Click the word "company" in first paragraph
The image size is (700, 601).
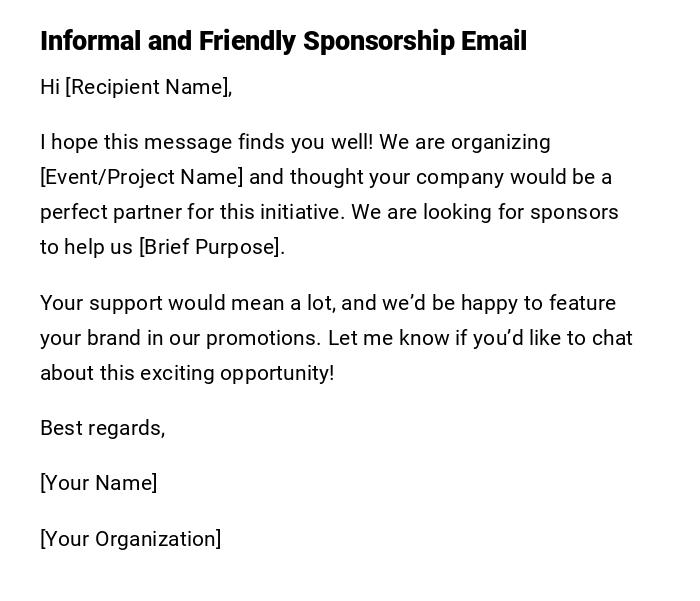(x=463, y=177)
